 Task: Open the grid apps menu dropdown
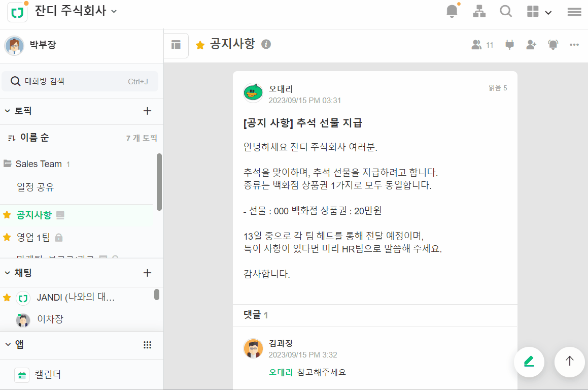[x=539, y=12]
